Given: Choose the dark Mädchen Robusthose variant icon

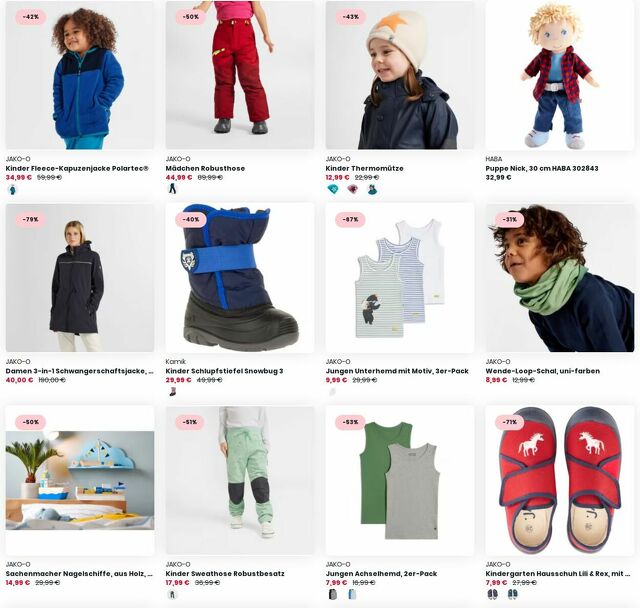Looking at the screenshot, I should click(x=173, y=189).
